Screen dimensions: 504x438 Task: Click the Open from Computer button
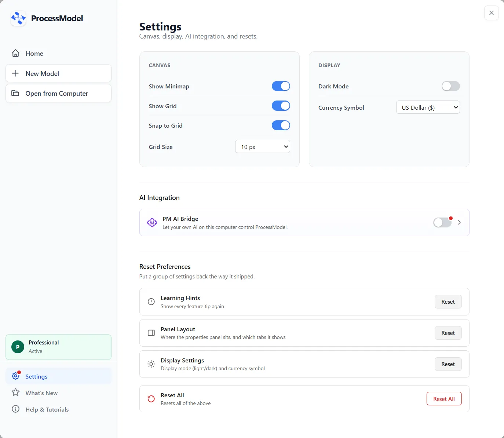58,93
